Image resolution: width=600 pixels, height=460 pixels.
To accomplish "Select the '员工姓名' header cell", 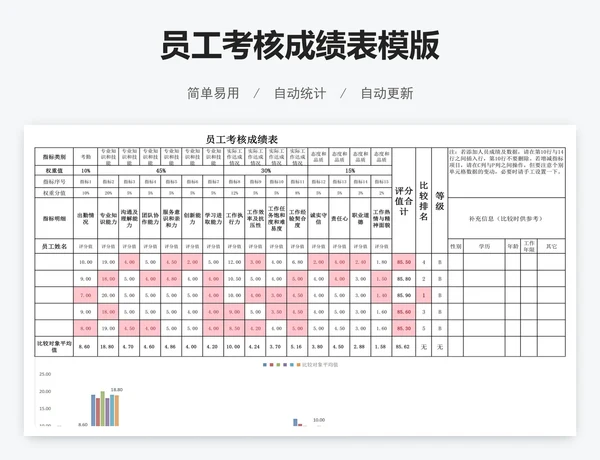I will [54, 246].
